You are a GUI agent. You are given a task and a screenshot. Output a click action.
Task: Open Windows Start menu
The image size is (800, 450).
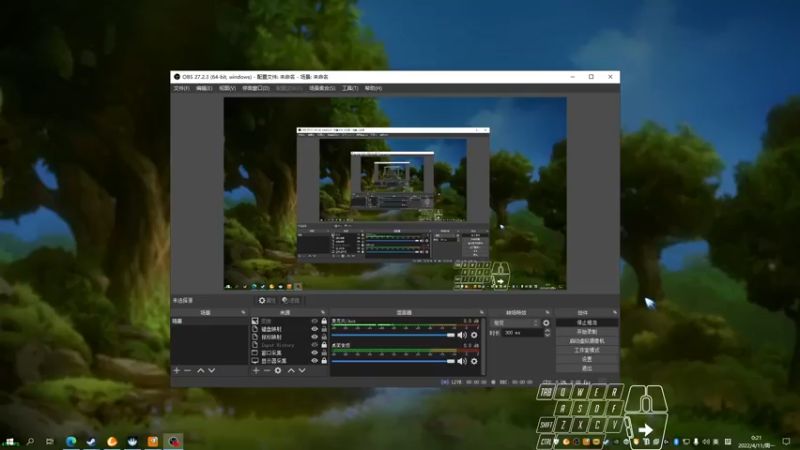tap(9, 441)
